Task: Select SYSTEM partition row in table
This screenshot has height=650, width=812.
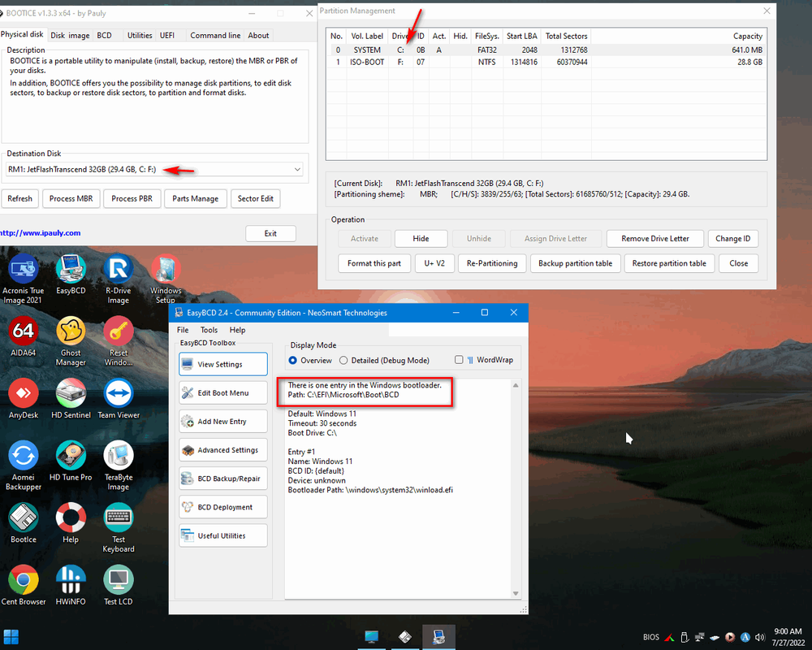Action: [x=546, y=50]
